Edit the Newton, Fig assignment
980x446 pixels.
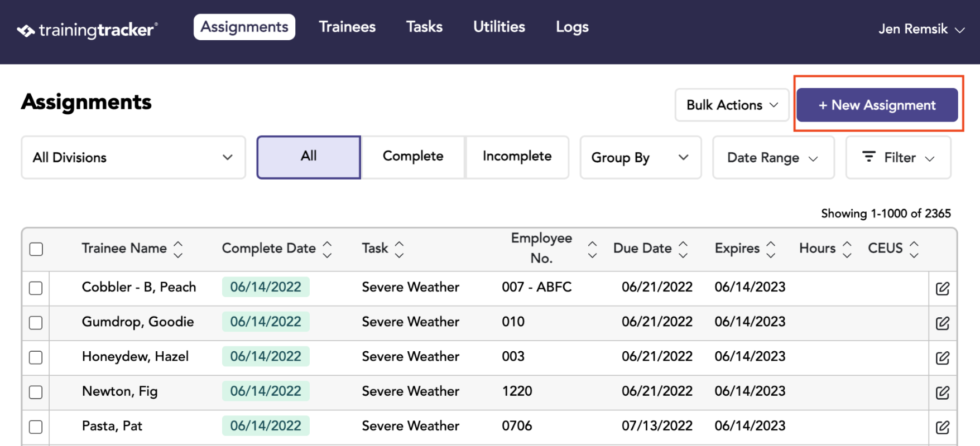pos(943,392)
